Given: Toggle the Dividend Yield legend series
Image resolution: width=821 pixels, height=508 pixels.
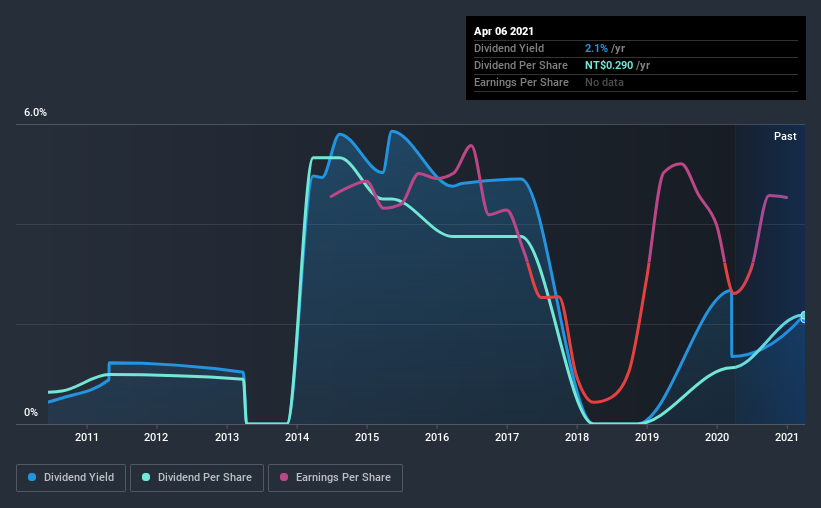Looking at the screenshot, I should point(71,478).
